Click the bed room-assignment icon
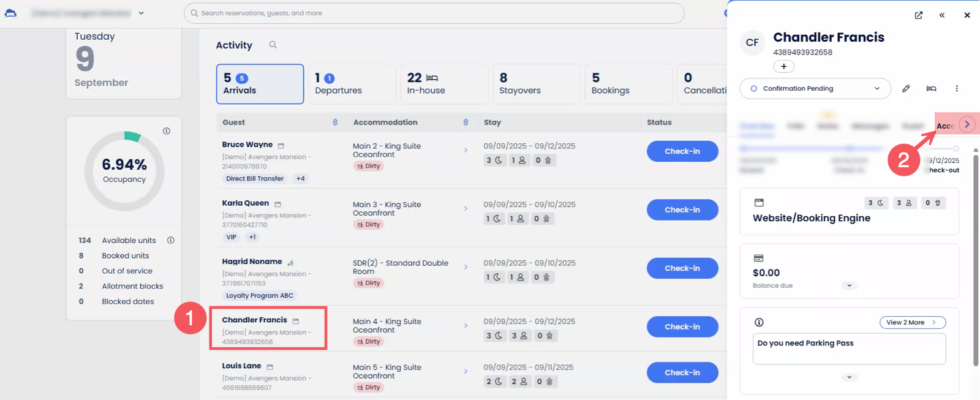 931,88
